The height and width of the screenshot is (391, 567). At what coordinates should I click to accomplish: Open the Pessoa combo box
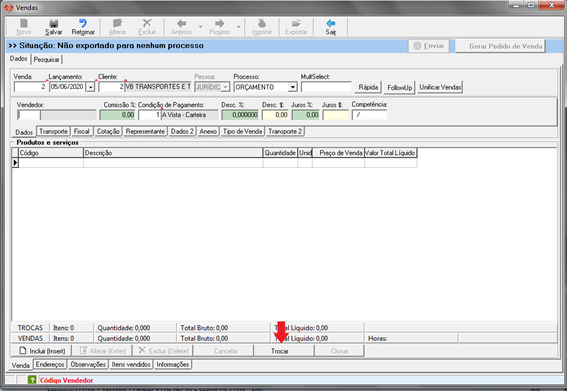click(x=212, y=87)
